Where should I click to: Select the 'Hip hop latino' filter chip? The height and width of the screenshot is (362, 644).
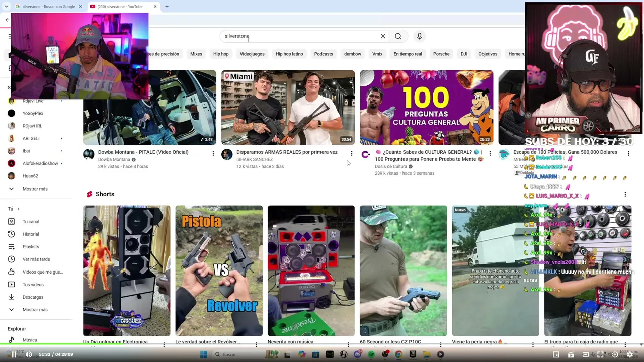point(289,54)
